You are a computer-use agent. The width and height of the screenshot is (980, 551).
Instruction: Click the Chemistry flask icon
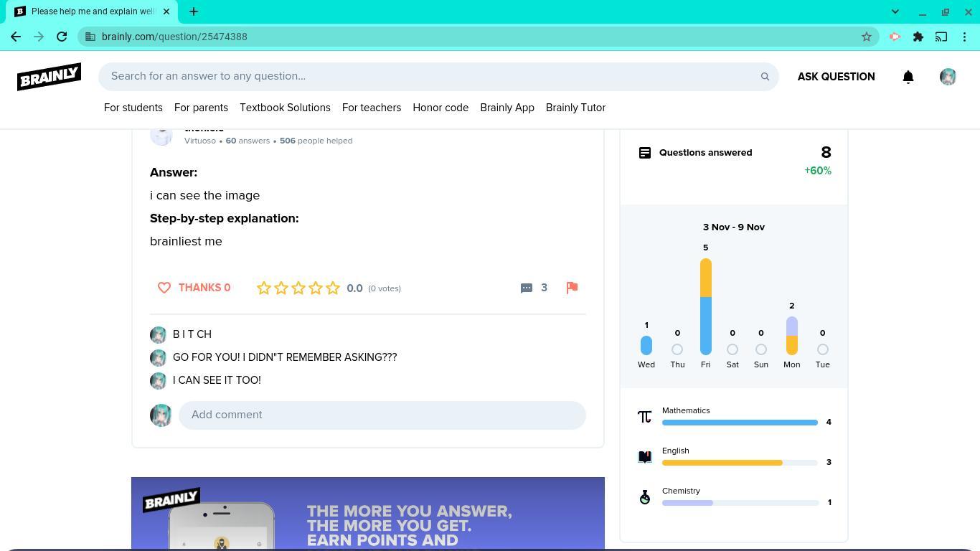[x=645, y=496]
